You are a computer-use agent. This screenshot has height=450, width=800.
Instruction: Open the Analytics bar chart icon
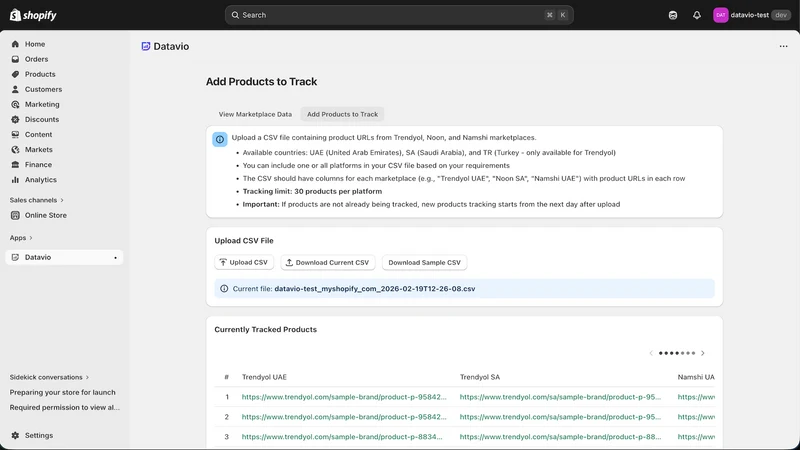(15, 180)
